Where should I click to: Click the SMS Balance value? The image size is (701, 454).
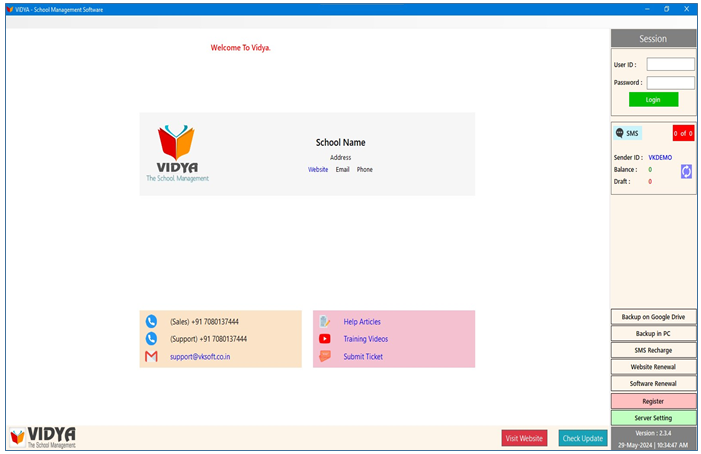(650, 169)
